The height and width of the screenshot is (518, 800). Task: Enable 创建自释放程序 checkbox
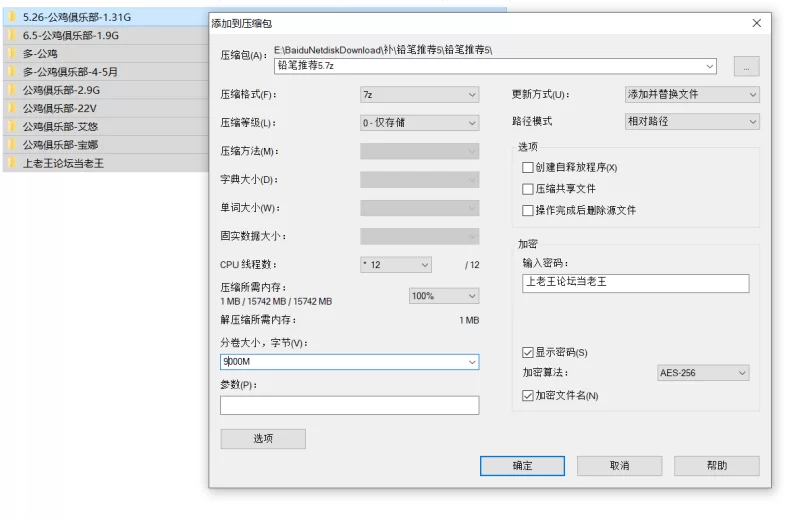tap(528, 167)
